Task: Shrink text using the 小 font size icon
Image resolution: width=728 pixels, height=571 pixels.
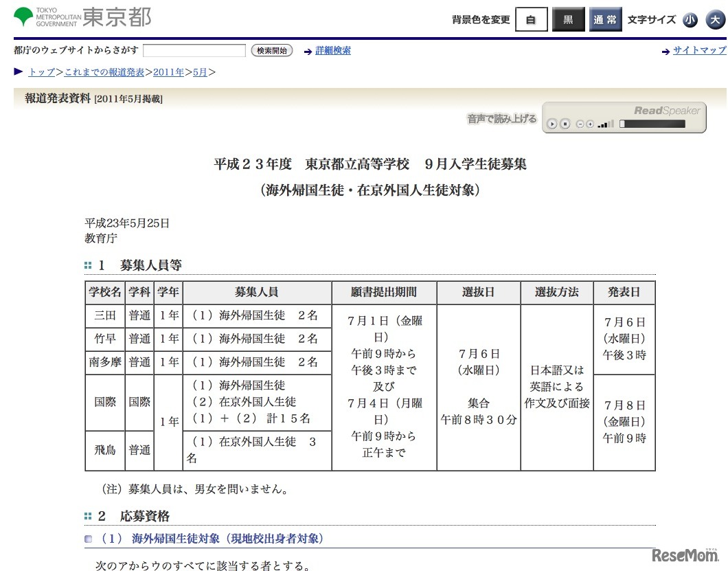Action: (x=690, y=20)
